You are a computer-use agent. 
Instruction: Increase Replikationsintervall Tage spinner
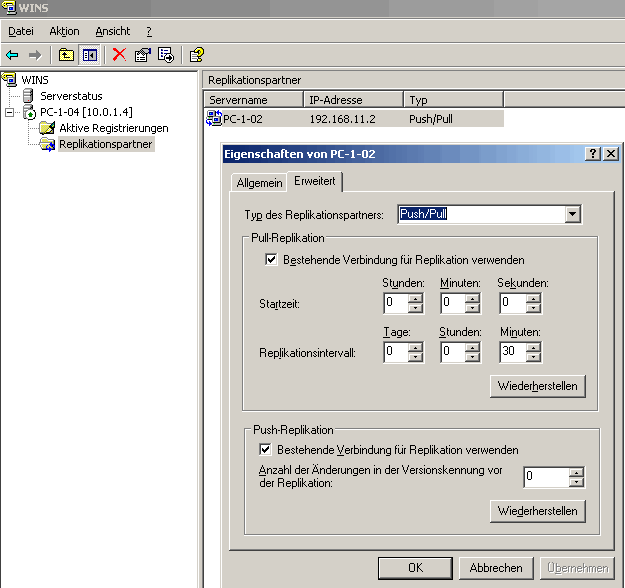coord(415,347)
